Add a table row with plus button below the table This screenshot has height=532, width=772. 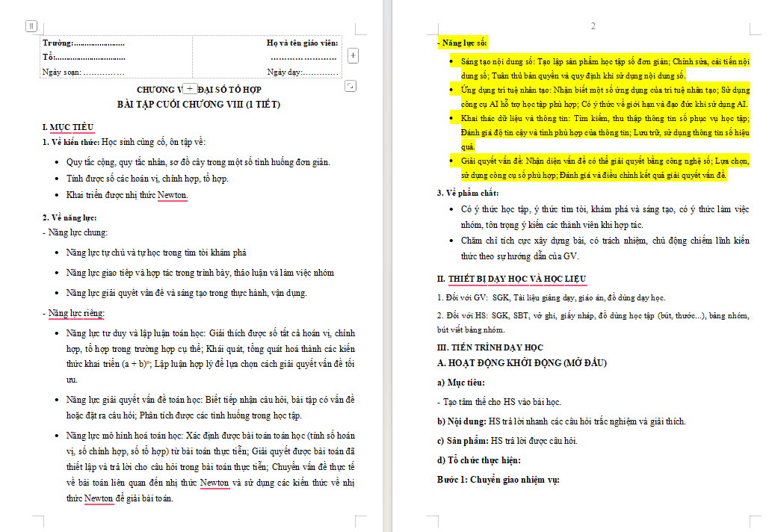point(190,89)
